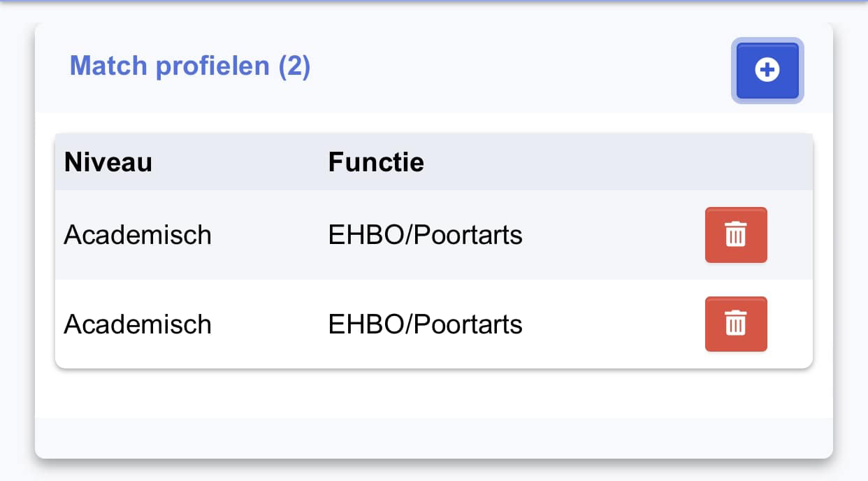Select the first match profile row
868x481 pixels.
pos(434,235)
